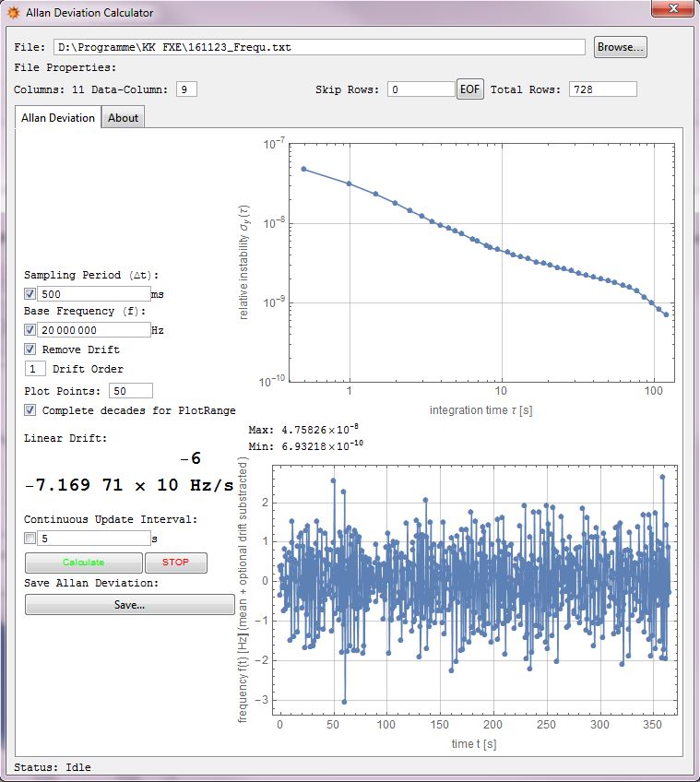This screenshot has width=700, height=782.
Task: Toggle the Base Frequency checkbox
Action: (30, 329)
